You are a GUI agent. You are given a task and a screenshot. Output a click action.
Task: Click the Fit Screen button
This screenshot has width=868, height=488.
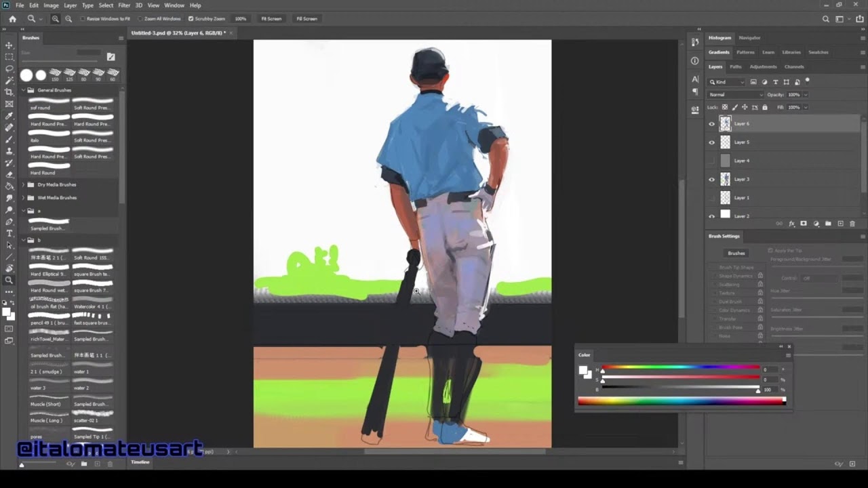[271, 19]
